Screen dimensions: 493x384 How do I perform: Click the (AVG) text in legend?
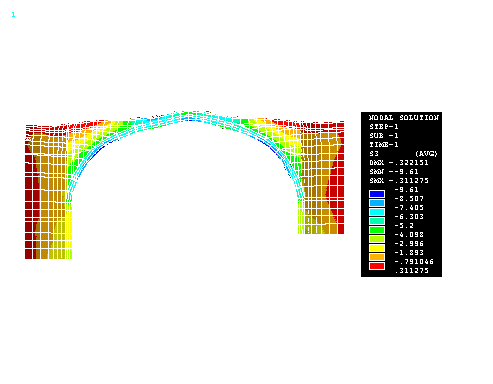(x=426, y=154)
